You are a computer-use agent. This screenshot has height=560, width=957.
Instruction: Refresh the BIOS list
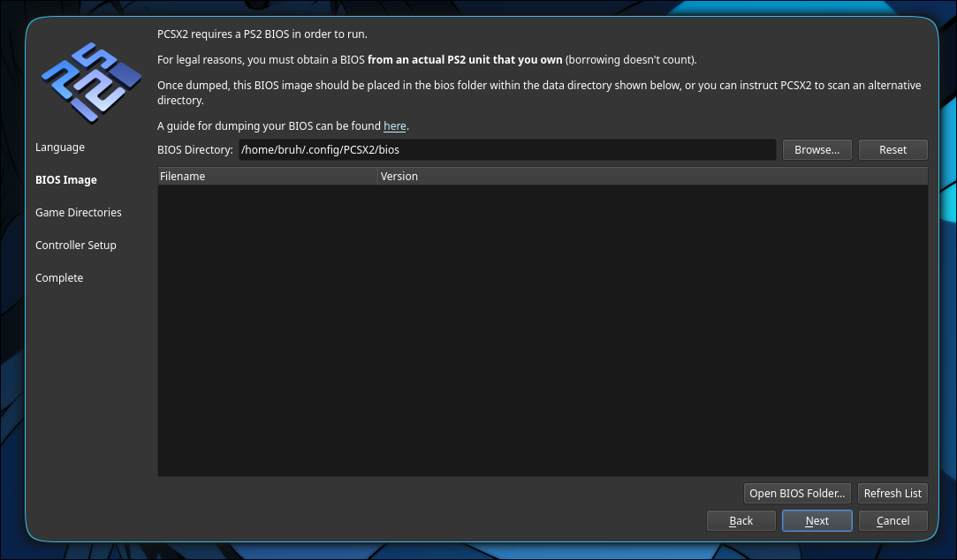[892, 493]
